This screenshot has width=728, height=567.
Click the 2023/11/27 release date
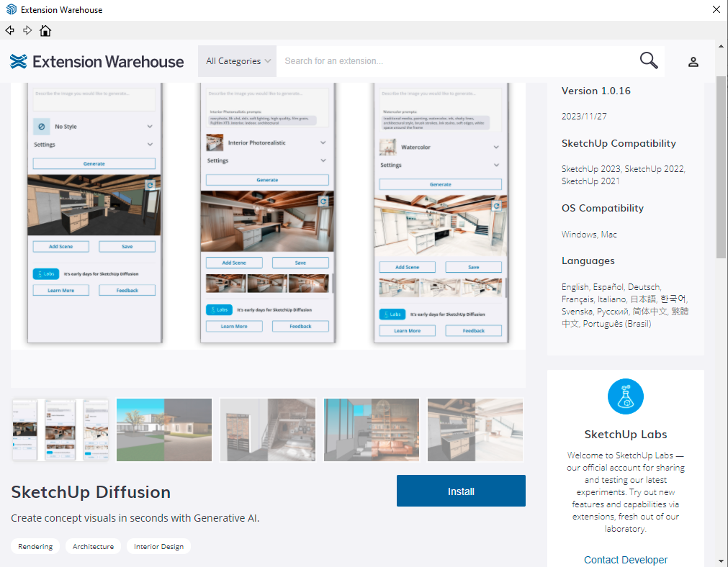584,117
